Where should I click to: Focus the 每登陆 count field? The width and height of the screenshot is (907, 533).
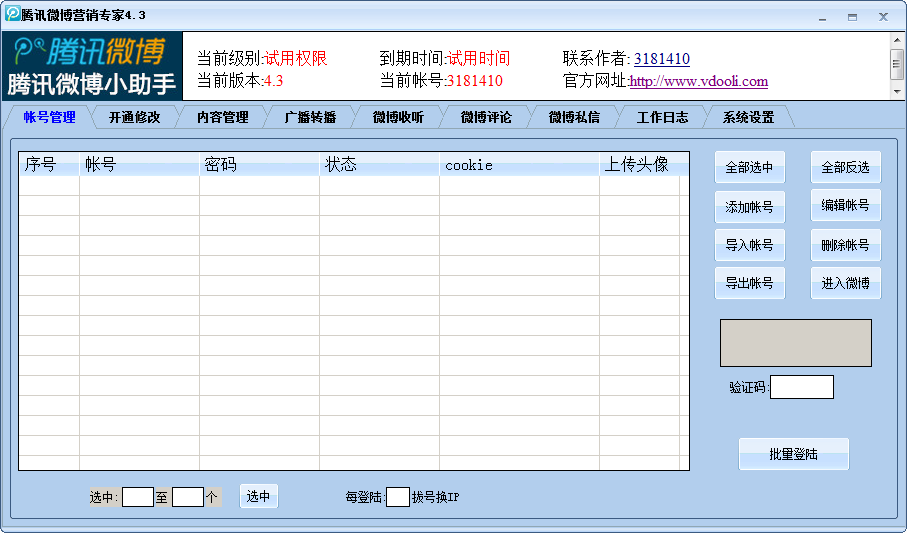[397, 497]
